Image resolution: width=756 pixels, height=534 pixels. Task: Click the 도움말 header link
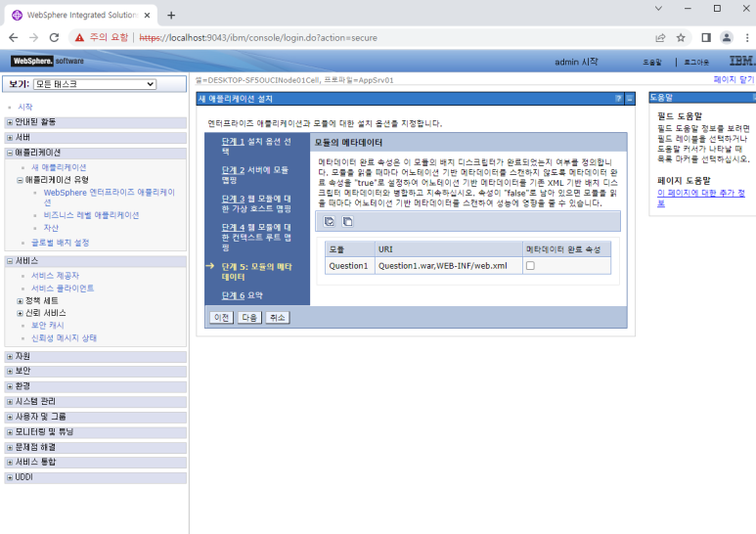click(x=652, y=63)
